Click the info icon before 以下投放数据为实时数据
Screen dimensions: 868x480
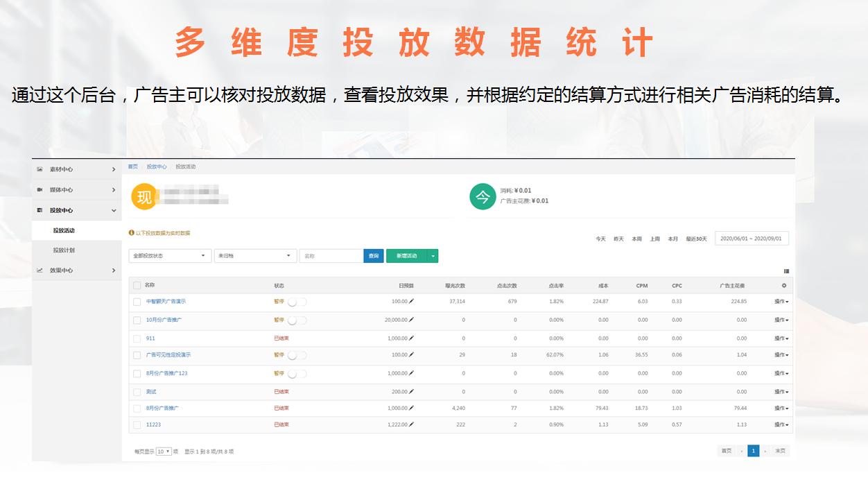click(x=132, y=232)
